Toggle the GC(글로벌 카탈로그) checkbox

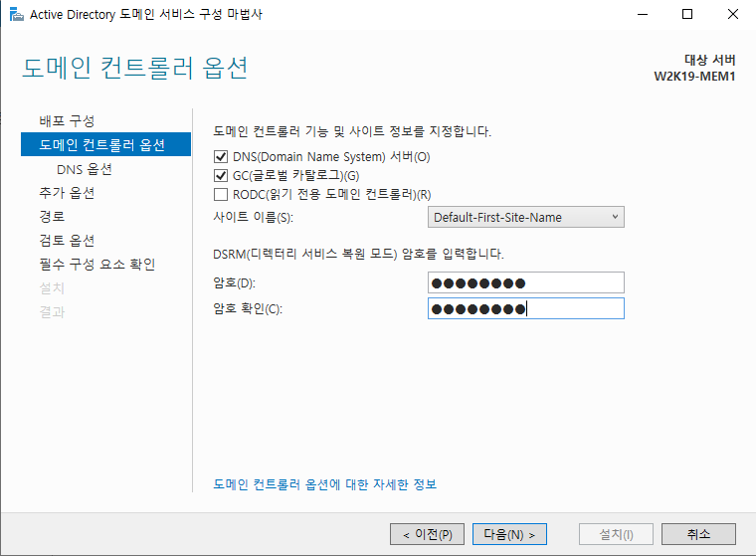[x=221, y=175]
